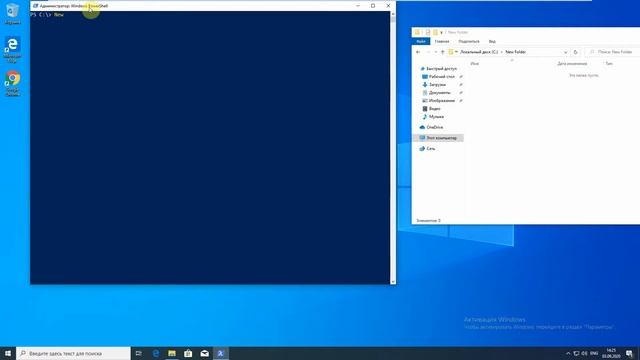The width and height of the screenshot is (640, 360).
Task: Click the pin icon next to Рабочий стол
Action: pyautogui.click(x=461, y=77)
